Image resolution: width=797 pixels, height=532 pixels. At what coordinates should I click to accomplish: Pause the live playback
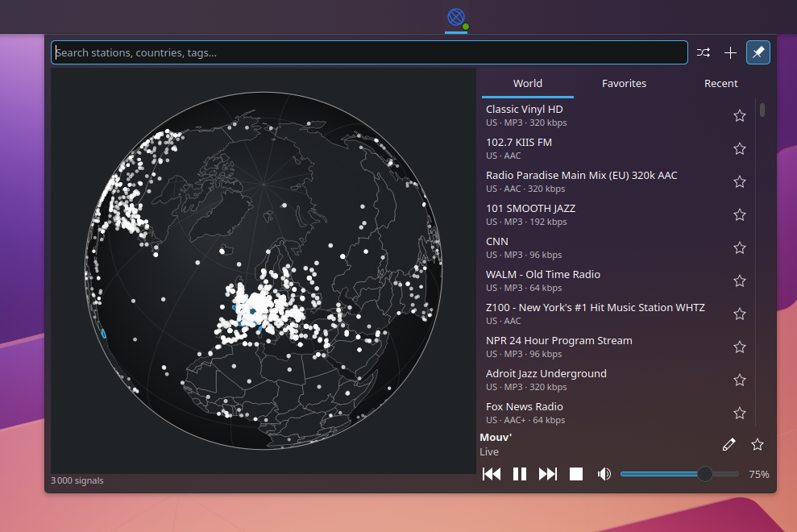click(x=520, y=474)
